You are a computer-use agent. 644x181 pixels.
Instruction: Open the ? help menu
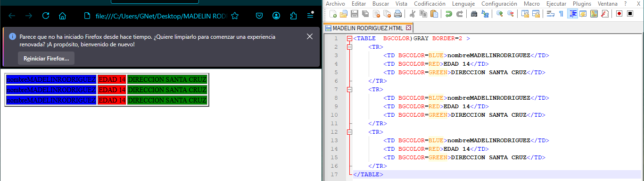(x=625, y=3)
